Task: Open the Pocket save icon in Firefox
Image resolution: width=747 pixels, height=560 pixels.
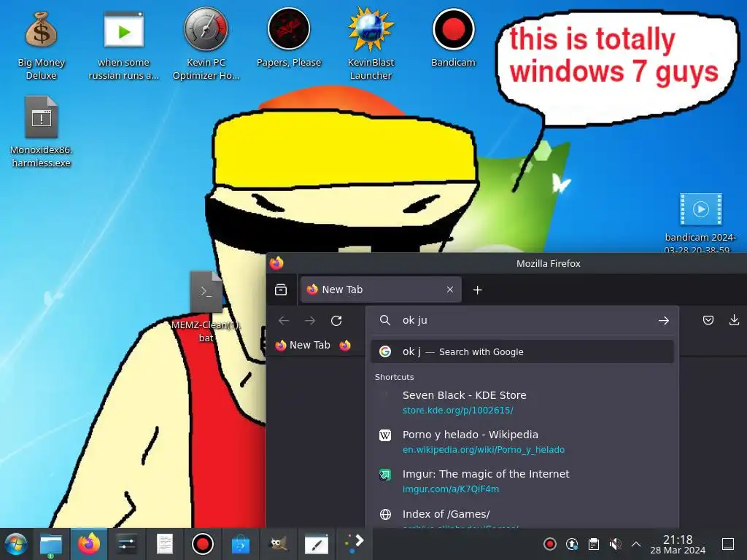Action: (708, 321)
